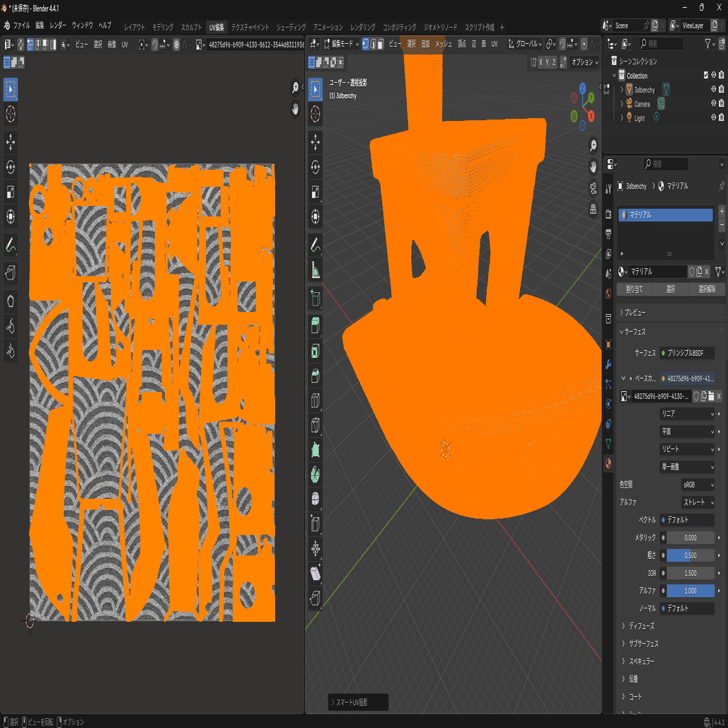Select the Knife tool
Screen dimensions: 728x728
click(316, 424)
